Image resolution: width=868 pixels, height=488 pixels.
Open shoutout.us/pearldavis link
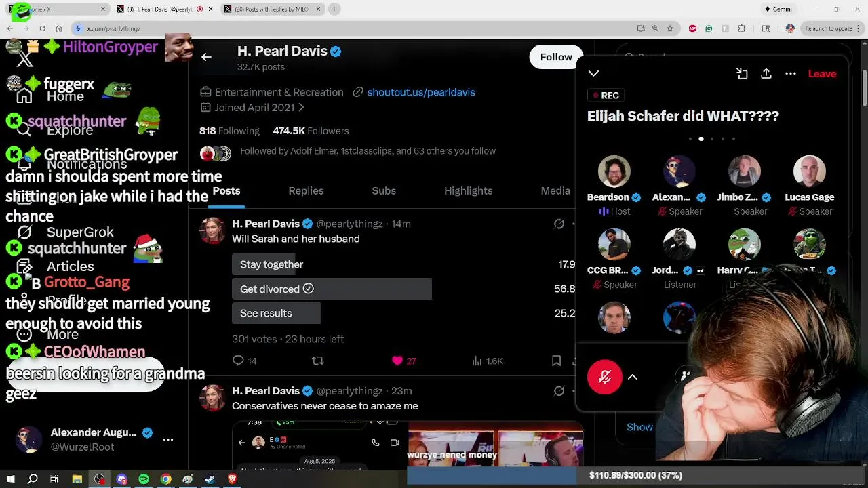pos(421,92)
